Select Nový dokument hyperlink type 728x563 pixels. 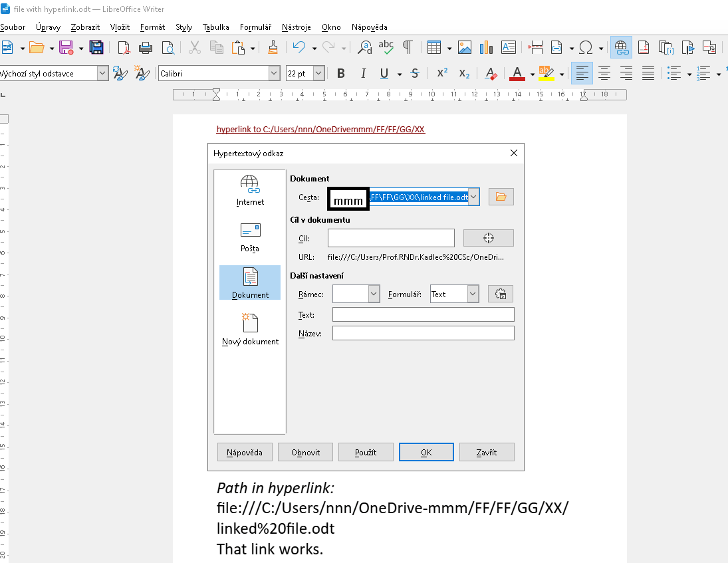tap(250, 330)
